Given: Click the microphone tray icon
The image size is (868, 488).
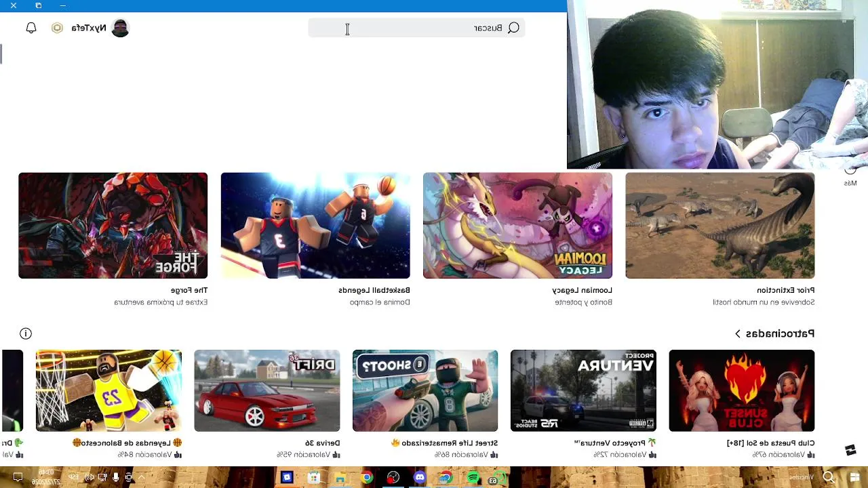Looking at the screenshot, I should pos(116,478).
